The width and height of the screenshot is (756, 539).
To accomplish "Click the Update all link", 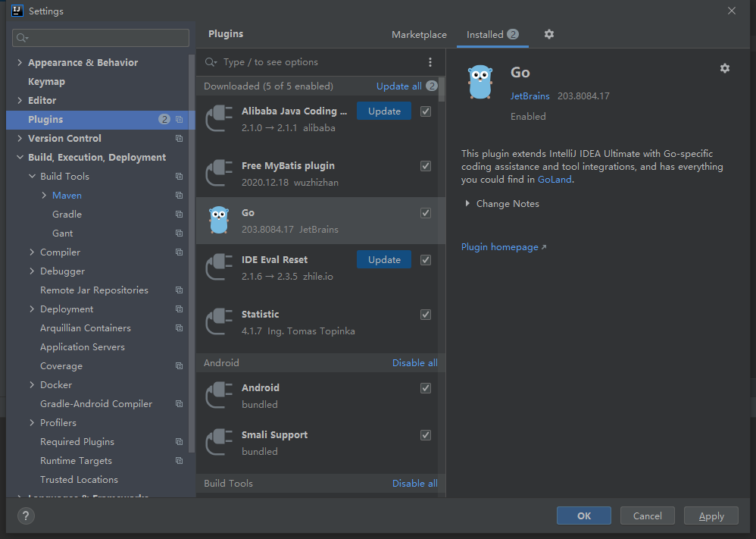I will pos(398,86).
